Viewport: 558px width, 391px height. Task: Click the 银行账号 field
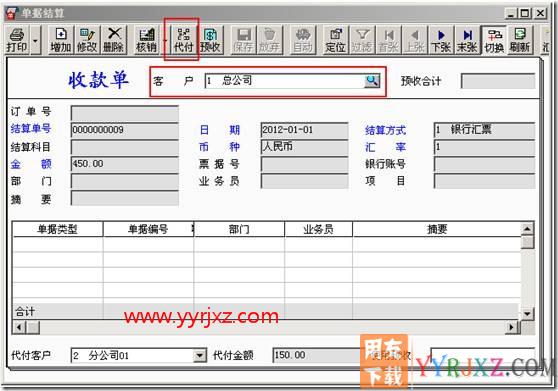coord(484,164)
